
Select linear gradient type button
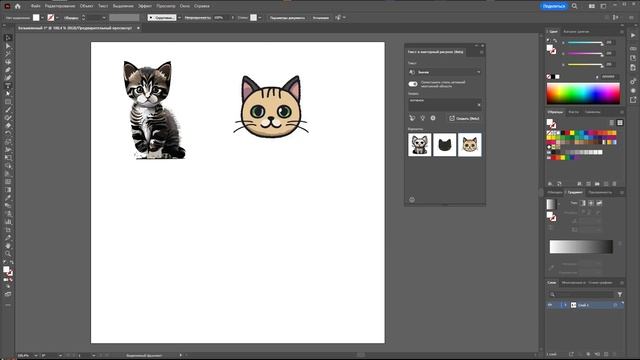tap(583, 203)
